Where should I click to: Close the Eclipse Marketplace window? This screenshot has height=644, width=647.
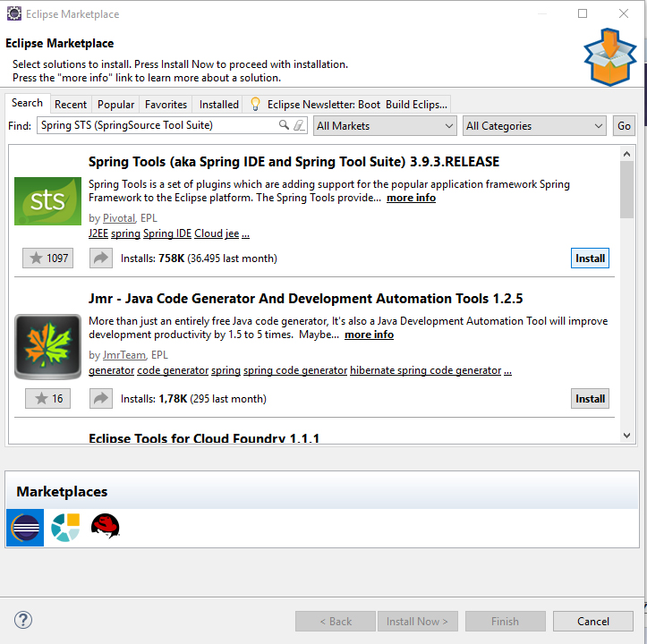point(624,13)
